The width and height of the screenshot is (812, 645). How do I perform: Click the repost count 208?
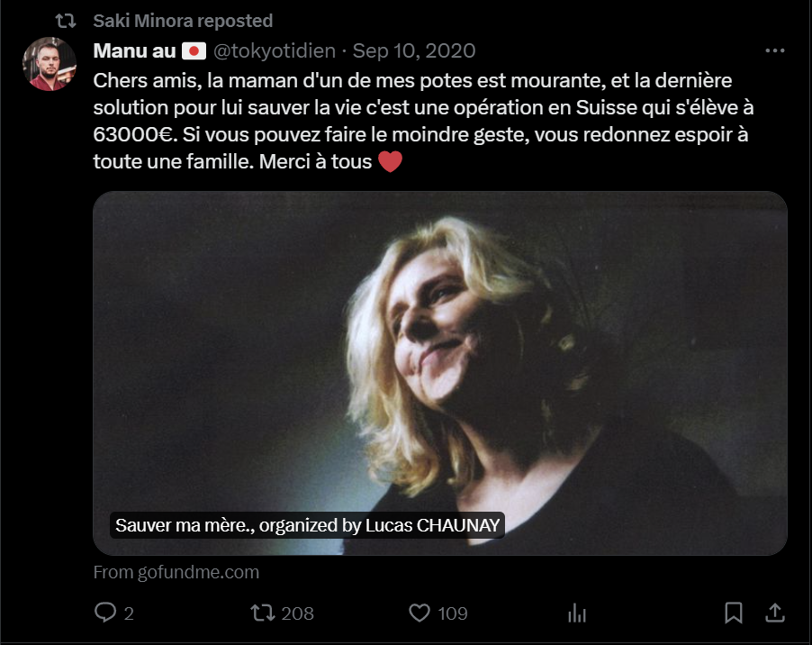297,613
